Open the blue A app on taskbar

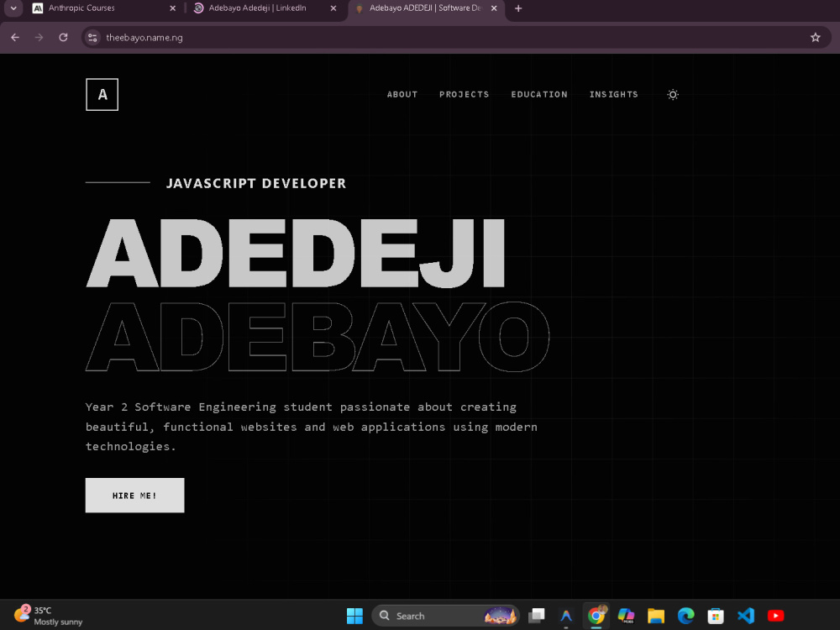[566, 616]
